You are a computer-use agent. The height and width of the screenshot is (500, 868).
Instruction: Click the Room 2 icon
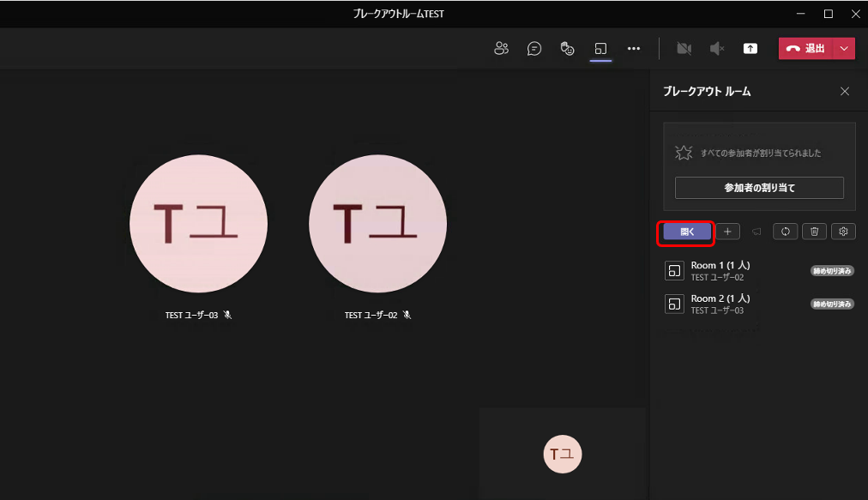(x=674, y=304)
